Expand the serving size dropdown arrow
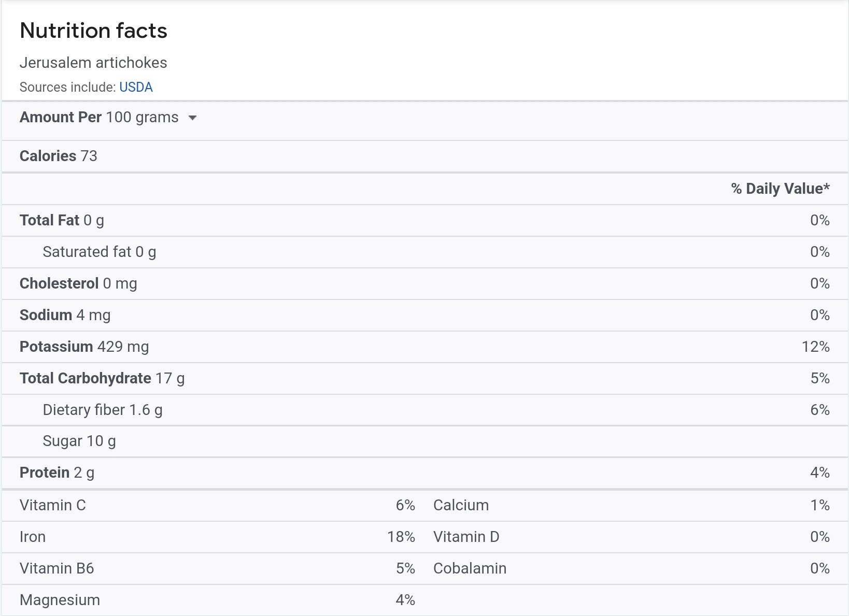849x616 pixels. (193, 118)
